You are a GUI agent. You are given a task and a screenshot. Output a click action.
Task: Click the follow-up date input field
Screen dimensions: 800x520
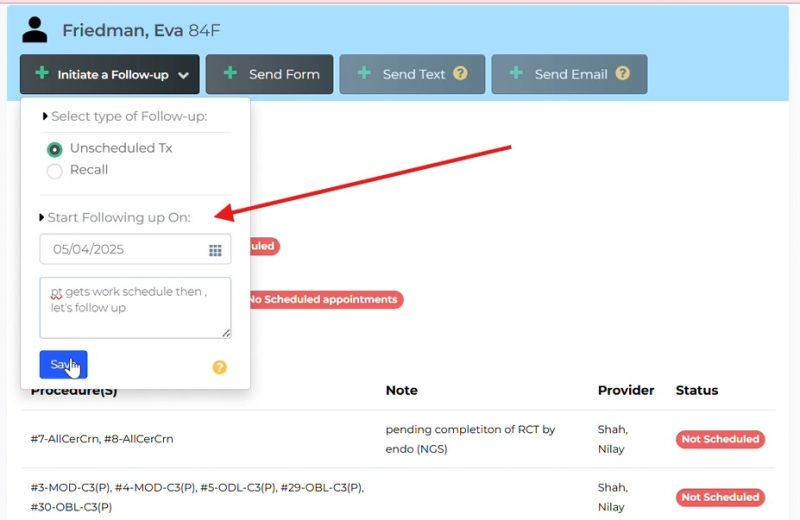120,250
